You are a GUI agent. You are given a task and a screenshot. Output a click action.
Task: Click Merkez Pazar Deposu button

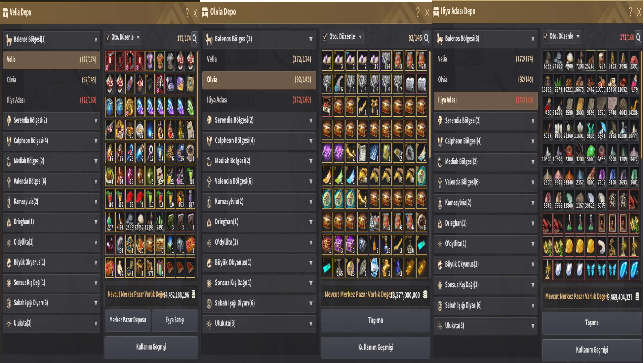[128, 320]
